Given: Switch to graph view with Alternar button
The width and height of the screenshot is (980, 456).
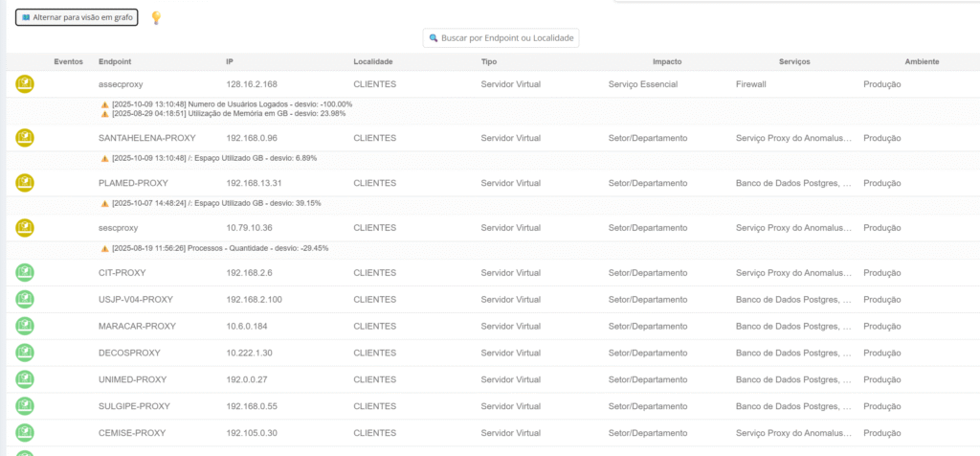Looking at the screenshot, I should click(x=77, y=17).
